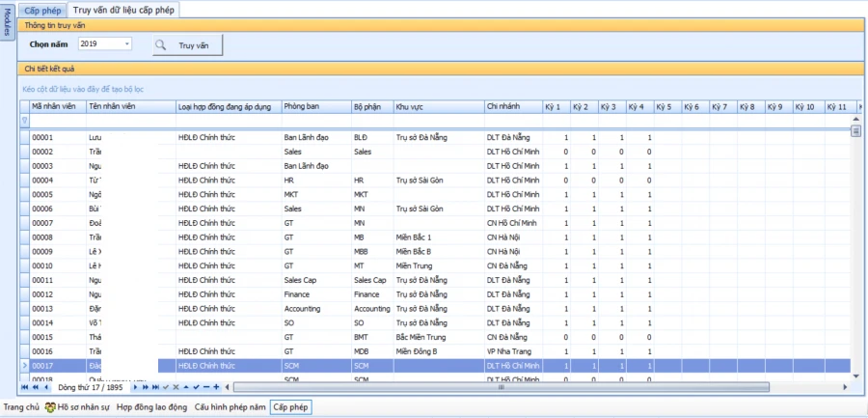Click the Dòng thứ 17 / 1895 indicator
This screenshot has width=868, height=418.
[91, 387]
